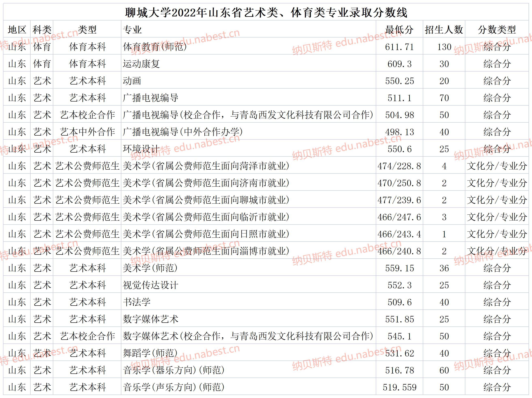The width and height of the screenshot is (532, 398).
Task: Click the score 550.6
Action: tap(400, 149)
